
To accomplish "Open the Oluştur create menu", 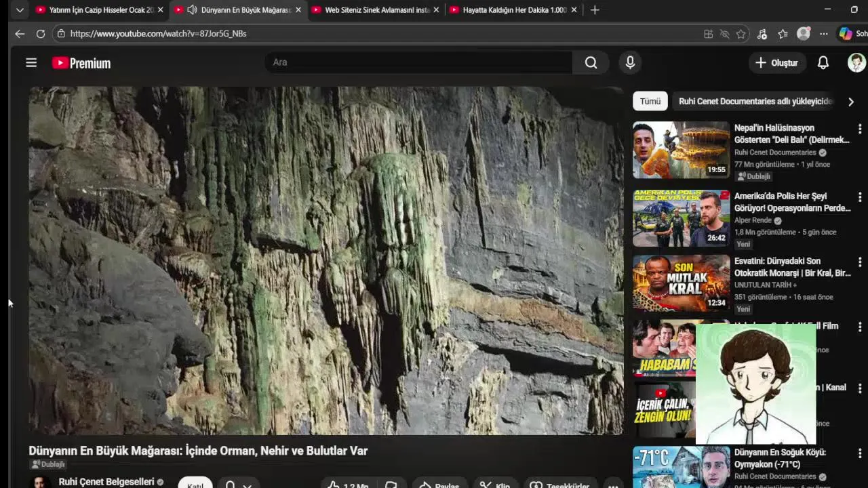I will pos(776,62).
